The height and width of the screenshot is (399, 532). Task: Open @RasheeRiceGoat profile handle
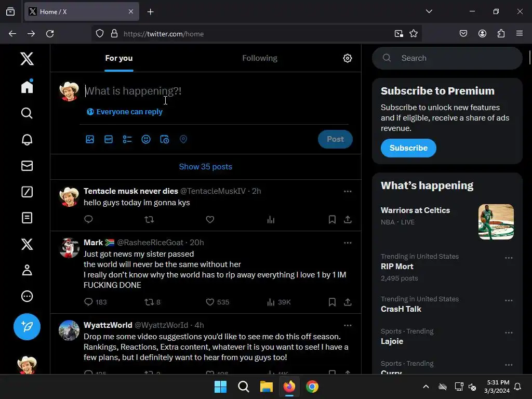click(150, 243)
